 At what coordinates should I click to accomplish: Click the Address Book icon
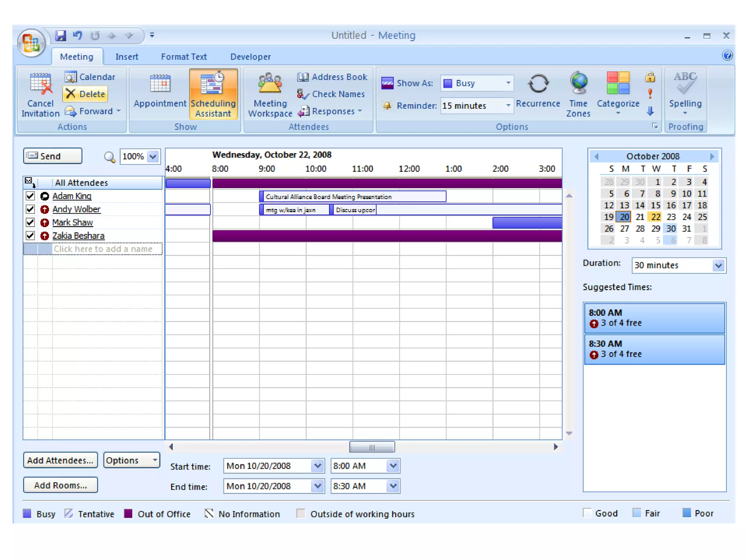(x=302, y=77)
